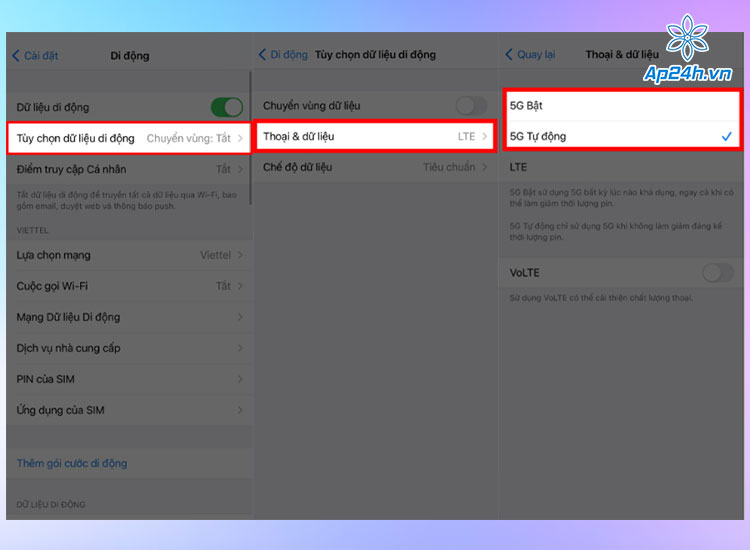Screen dimensions: 750x550
Task: Click the LTE value in Thoại & dữ liệu
Action: (466, 136)
